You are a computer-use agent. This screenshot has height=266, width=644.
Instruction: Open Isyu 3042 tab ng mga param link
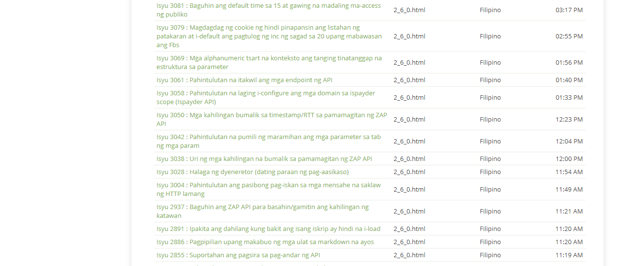click(x=269, y=141)
